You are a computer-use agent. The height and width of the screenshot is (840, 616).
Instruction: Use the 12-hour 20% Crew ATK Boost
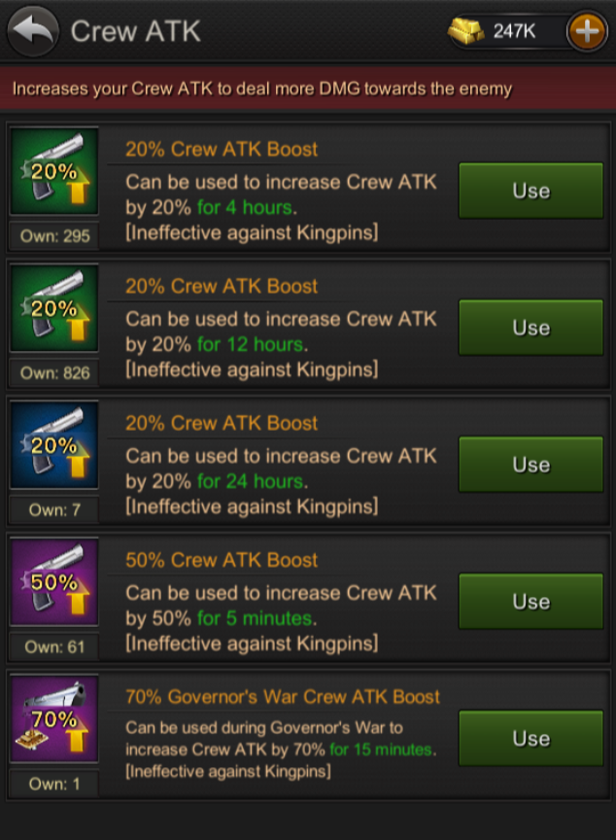pos(530,329)
